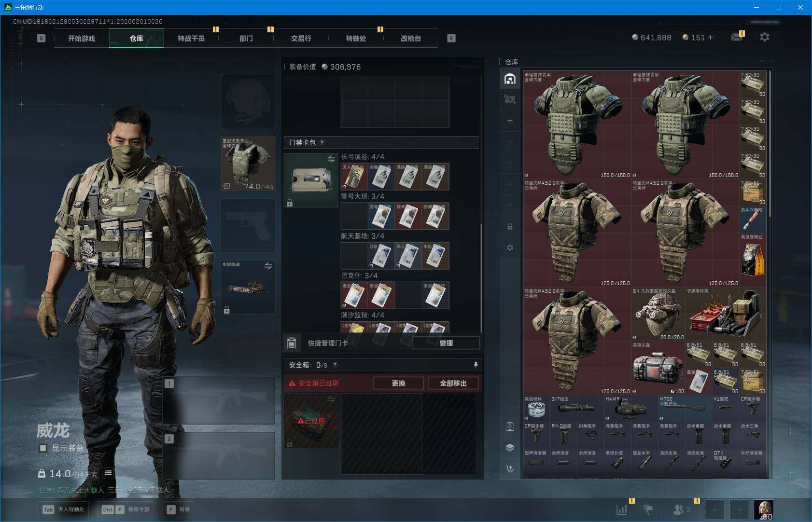Click the help icon beside 门禁卡包
Viewport: 812px width, 522px height.
tap(322, 142)
